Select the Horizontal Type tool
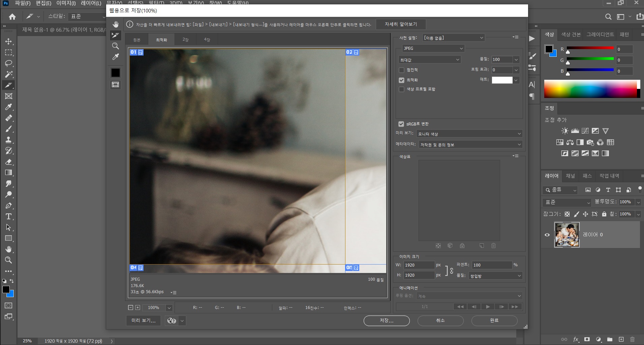644x345 pixels. pyautogui.click(x=8, y=216)
